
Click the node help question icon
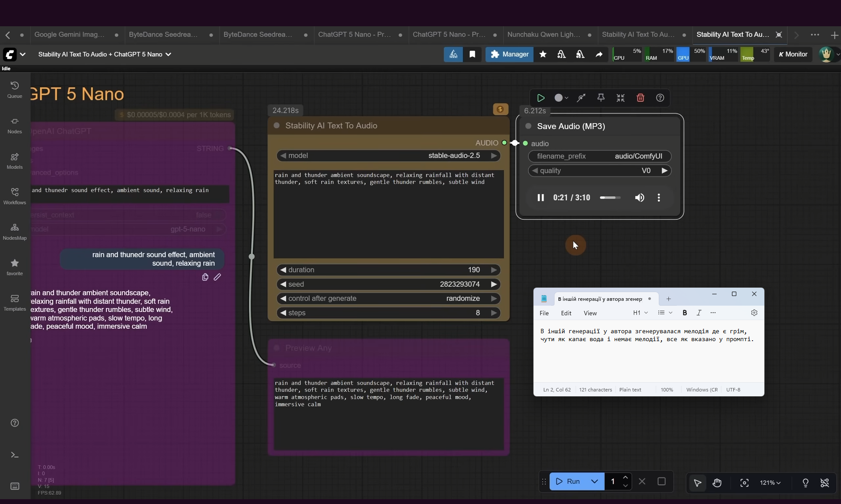[x=660, y=98]
